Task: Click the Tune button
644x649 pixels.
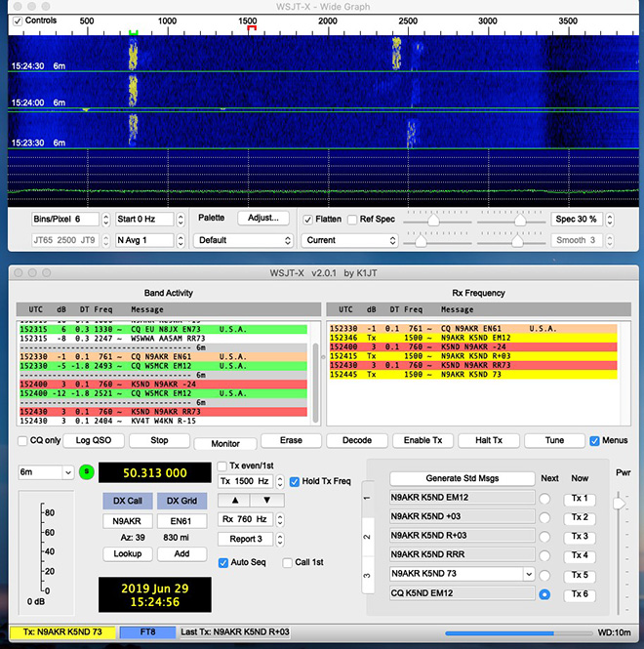Action: [554, 440]
